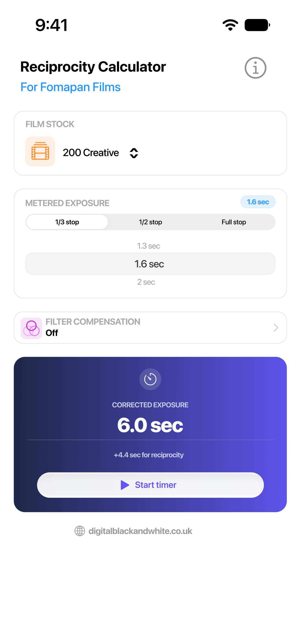Tap the blue 1.6 sec badge
Screen dimensions: 298x644
tap(258, 202)
